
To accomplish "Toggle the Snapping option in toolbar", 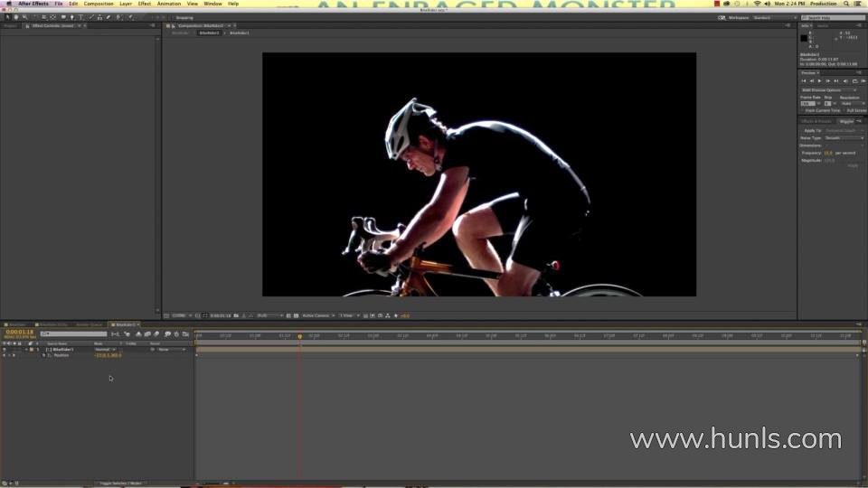I will 184,18.
